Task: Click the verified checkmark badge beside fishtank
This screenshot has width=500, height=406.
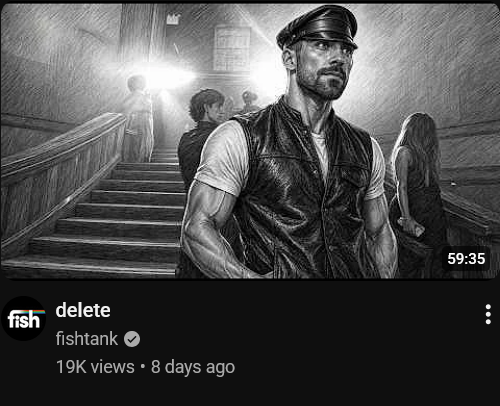Action: pyautogui.click(x=132, y=339)
